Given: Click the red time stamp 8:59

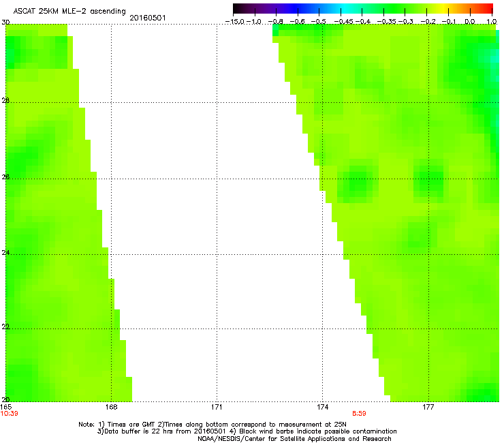Looking at the screenshot, I should click(359, 414).
